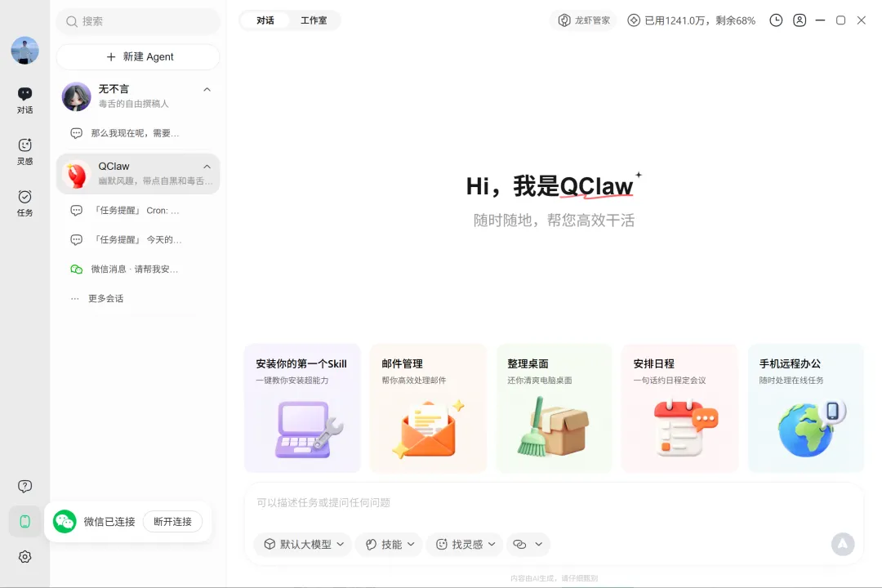The height and width of the screenshot is (588, 882).
Task: Select the 邮件管理 card
Action: tap(428, 408)
